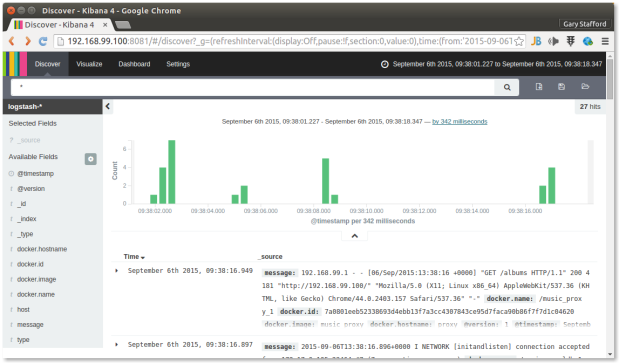Expand the 09:38:16.897 log row

pos(116,344)
